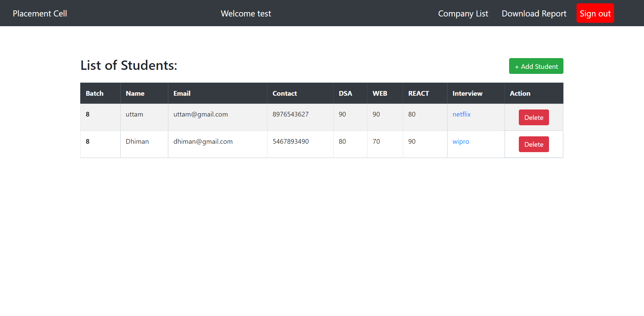Click contact number 5467893490
This screenshot has width=644, height=316.
click(290, 141)
